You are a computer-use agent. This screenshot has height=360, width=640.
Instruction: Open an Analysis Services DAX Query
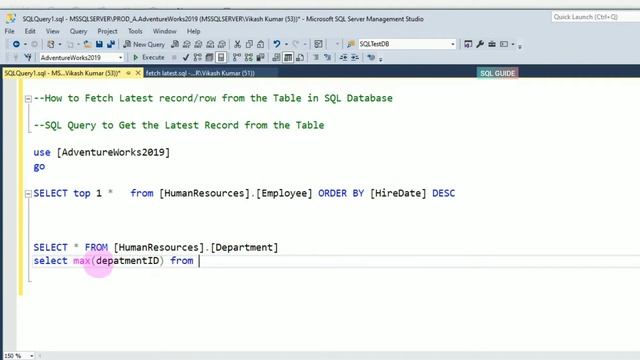[x=222, y=44]
